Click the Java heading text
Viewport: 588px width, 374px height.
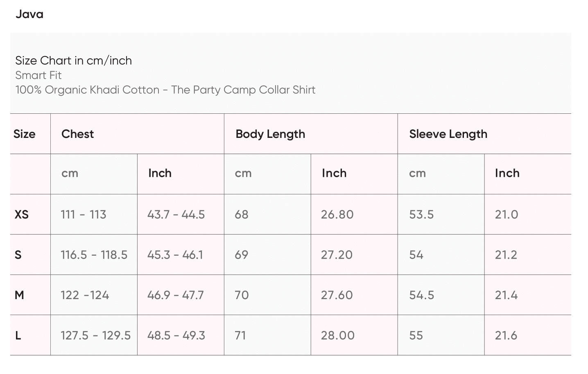(29, 14)
